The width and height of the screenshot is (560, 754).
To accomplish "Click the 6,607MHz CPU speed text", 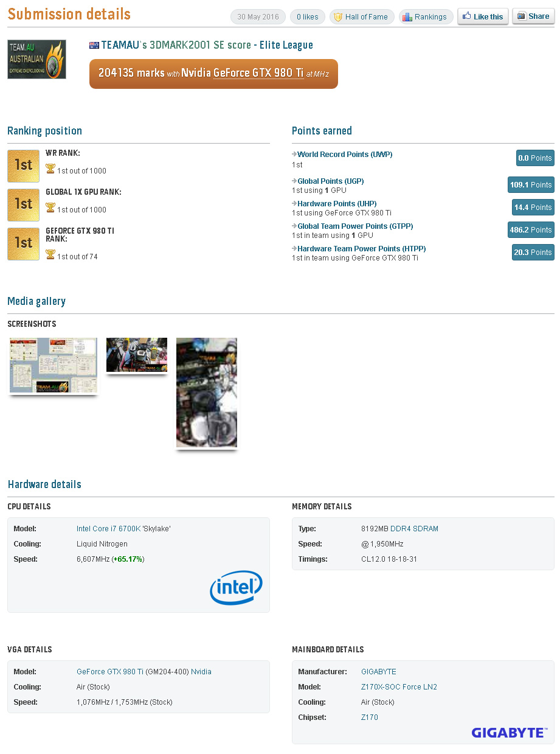I will (93, 559).
